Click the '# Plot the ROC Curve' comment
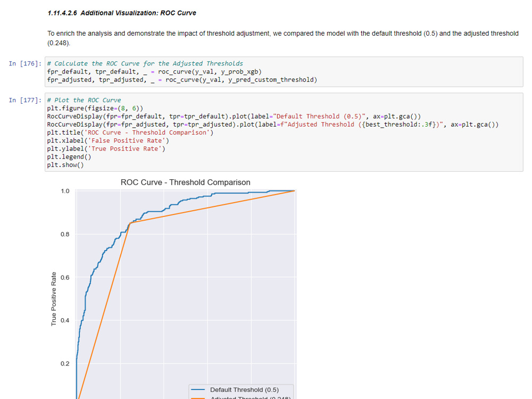532x399 pixels. (84, 100)
